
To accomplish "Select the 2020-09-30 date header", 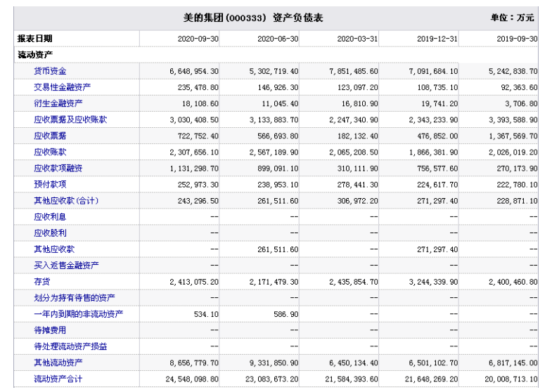I will click(x=198, y=39).
